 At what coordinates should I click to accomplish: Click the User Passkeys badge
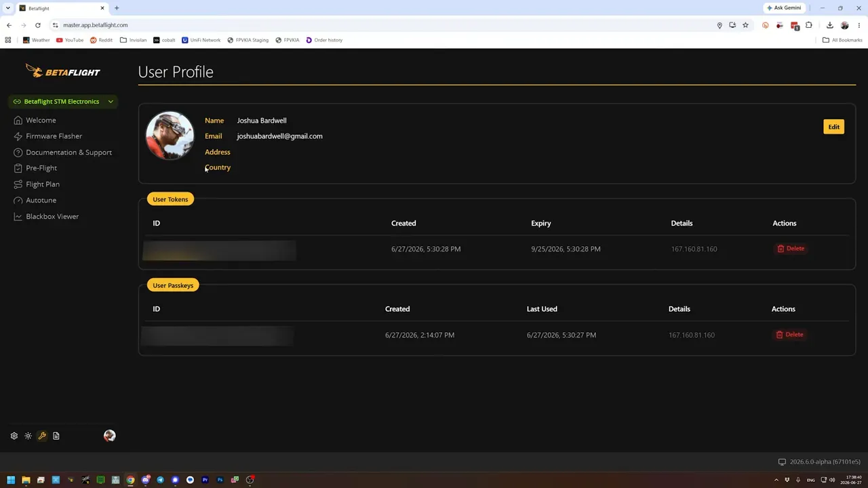[x=173, y=285]
